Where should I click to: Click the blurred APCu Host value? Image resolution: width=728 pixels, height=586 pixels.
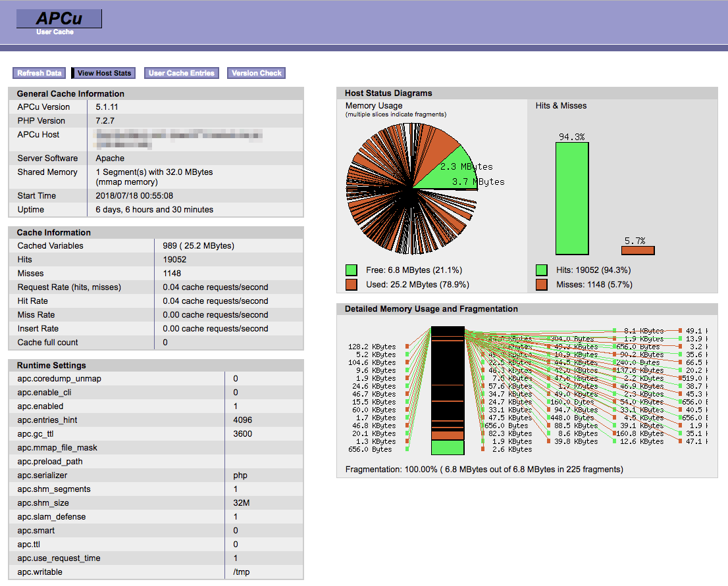[178, 139]
